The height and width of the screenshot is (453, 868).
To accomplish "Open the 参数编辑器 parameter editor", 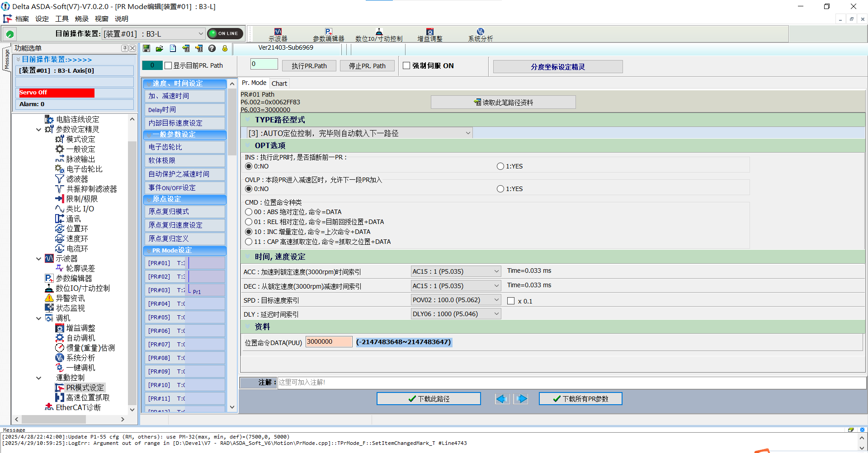I will tap(328, 34).
